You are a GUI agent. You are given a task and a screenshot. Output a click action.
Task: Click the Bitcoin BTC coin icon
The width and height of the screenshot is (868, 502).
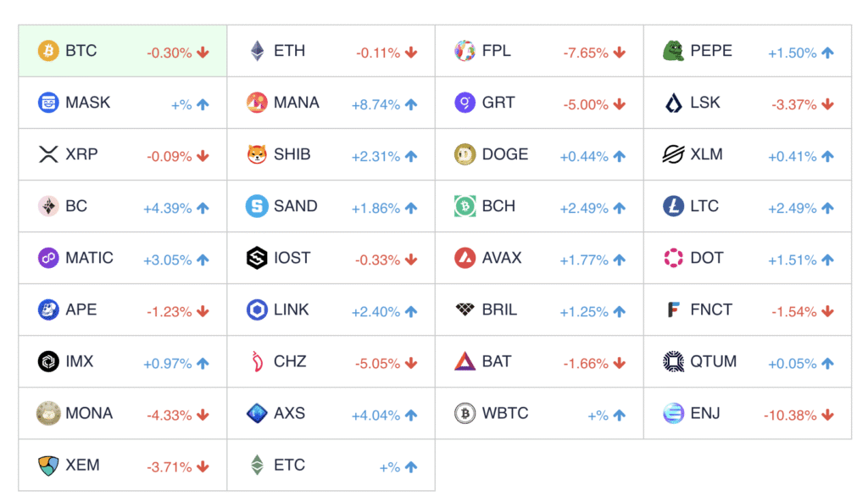pos(49,51)
